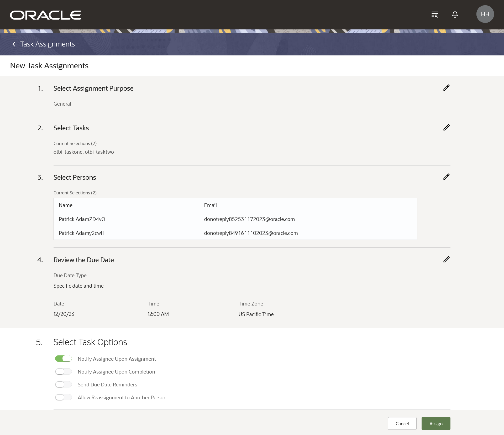Select the Patrick AdamZD4vO row
Viewport: 504px width, 435px height.
point(82,219)
